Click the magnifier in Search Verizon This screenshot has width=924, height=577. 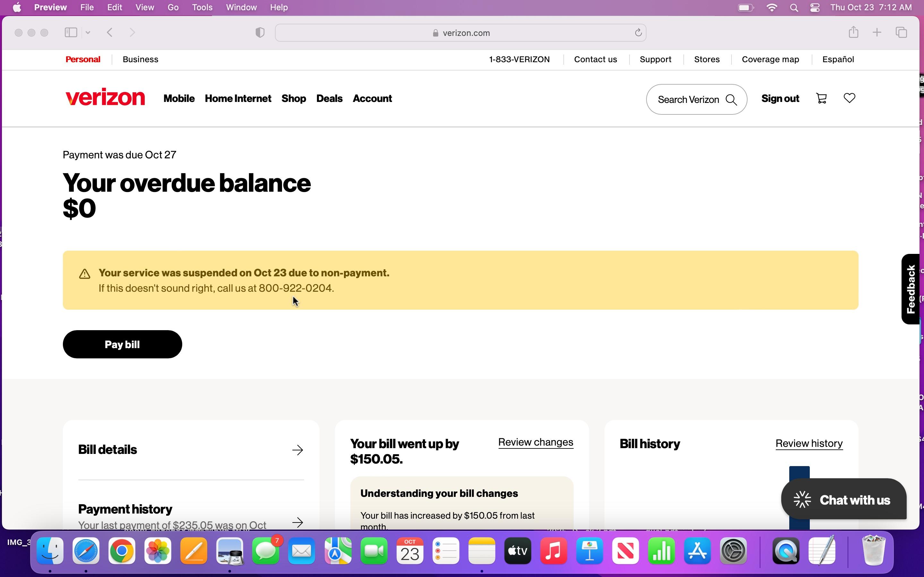click(x=731, y=100)
